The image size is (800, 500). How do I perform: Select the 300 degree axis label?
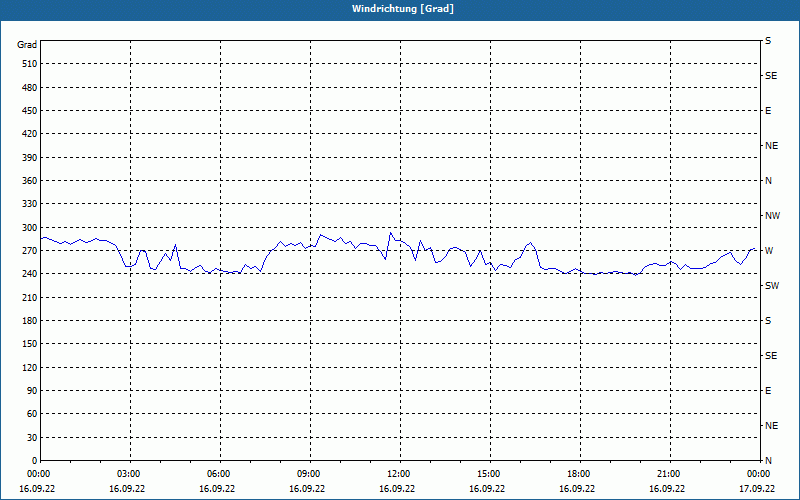click(30, 228)
